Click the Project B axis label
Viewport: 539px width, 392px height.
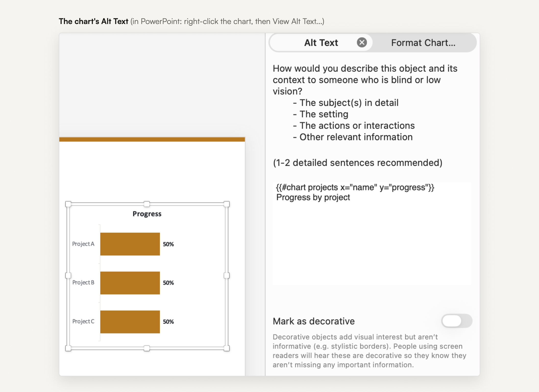pyautogui.click(x=83, y=282)
